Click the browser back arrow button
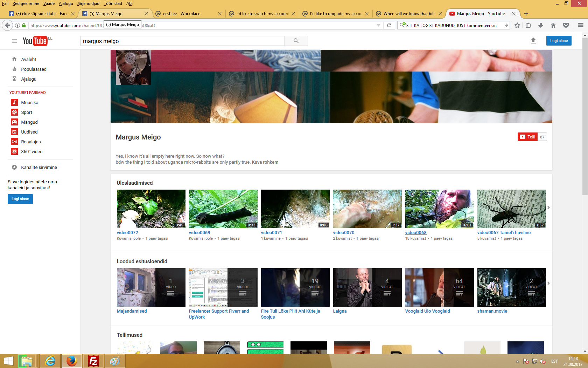588x368 pixels. click(x=7, y=25)
